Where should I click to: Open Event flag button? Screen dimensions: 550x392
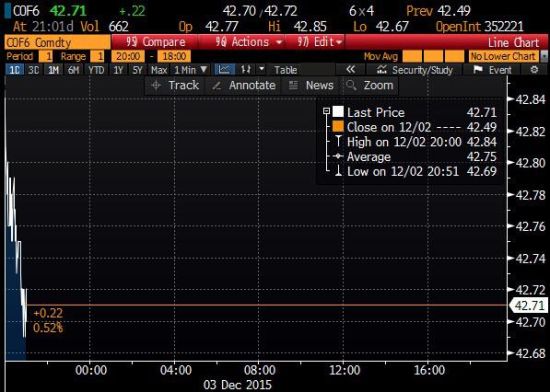(492, 70)
